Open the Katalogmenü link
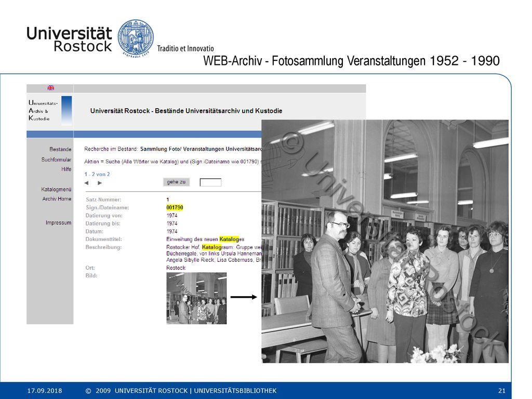532x399 pixels. click(x=56, y=189)
